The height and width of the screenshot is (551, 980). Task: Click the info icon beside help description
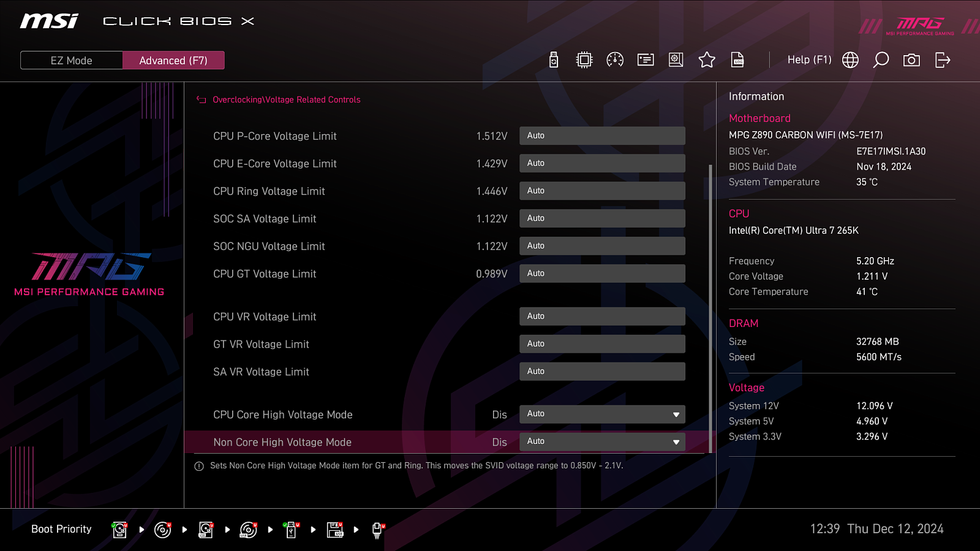click(x=199, y=467)
